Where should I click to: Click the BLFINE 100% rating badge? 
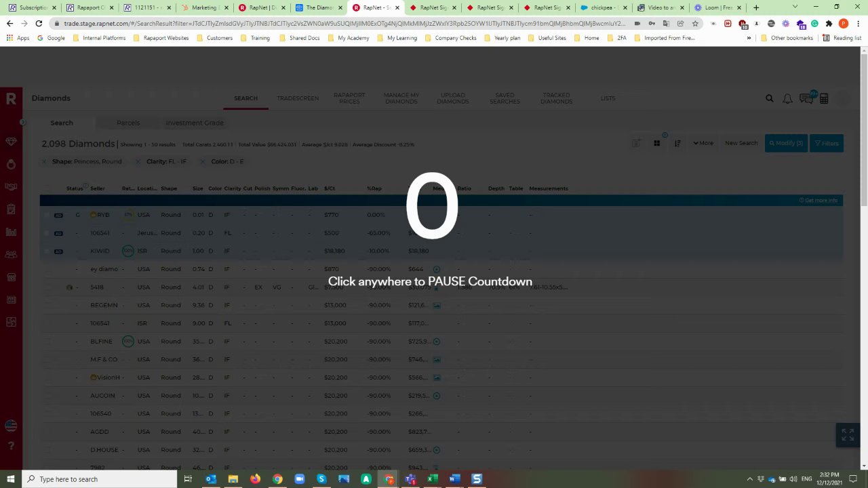(127, 341)
